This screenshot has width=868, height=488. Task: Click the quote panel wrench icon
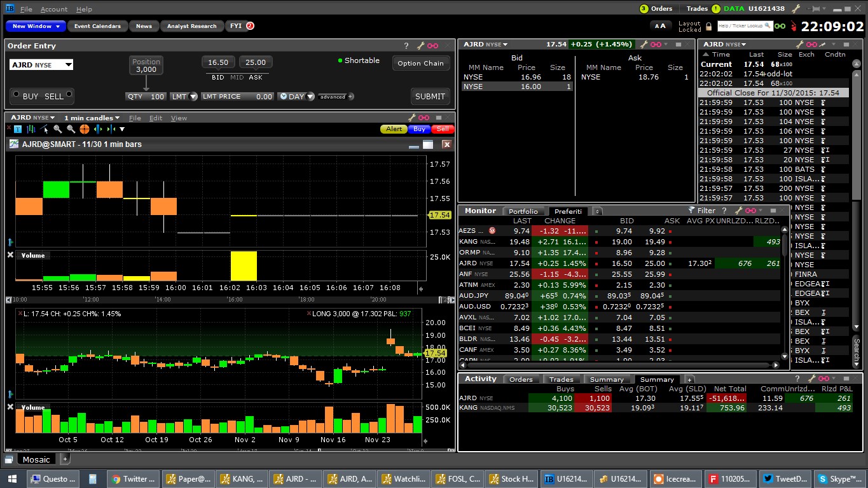coord(644,45)
